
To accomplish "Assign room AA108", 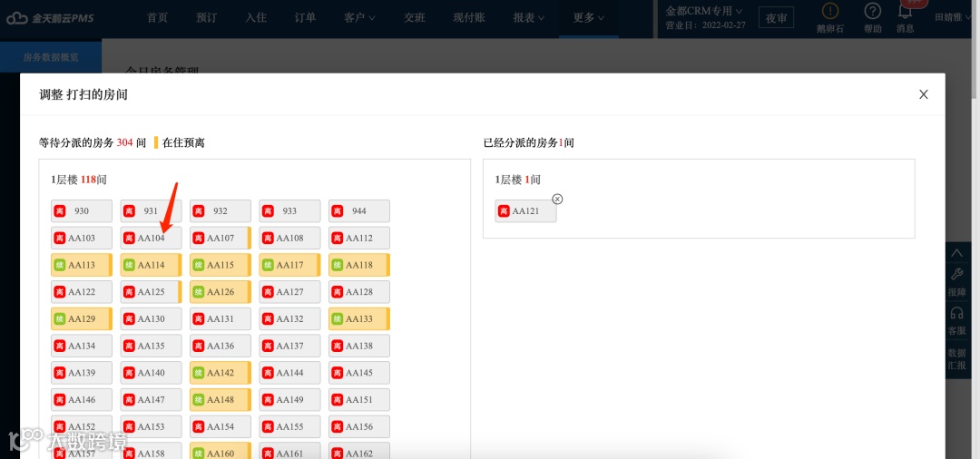I will [290, 238].
